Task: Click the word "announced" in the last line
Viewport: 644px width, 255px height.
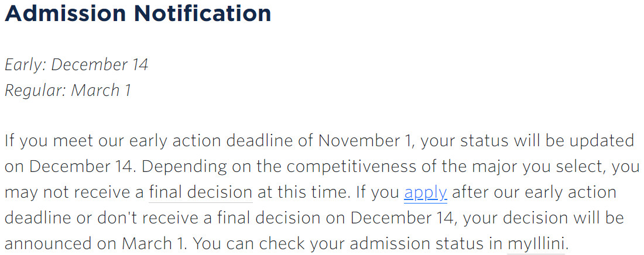Action: point(48,243)
